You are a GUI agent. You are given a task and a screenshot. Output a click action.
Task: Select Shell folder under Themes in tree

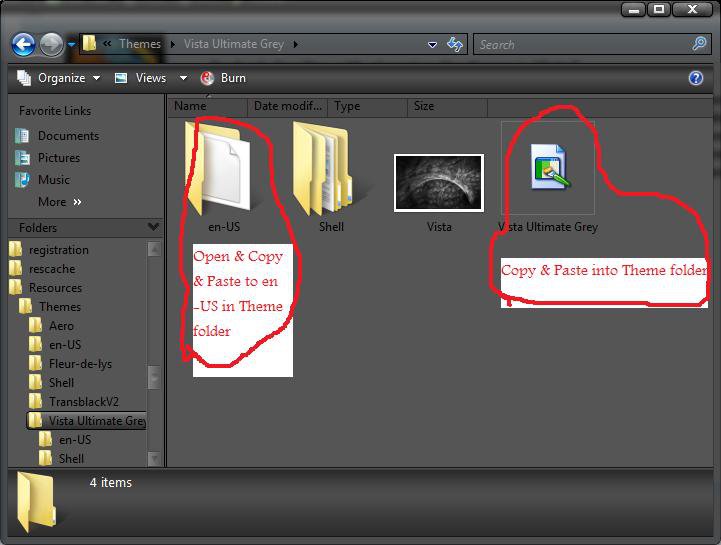(61, 383)
